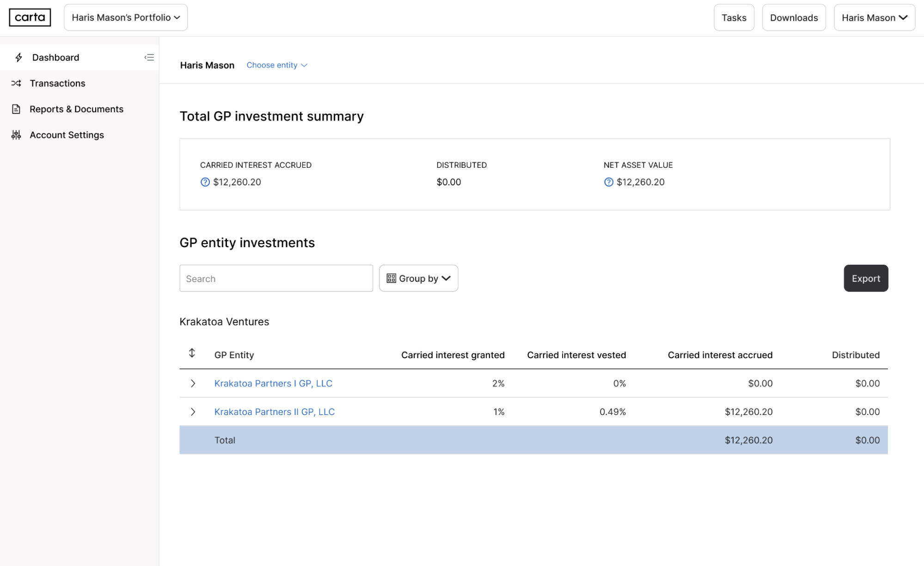Click the Export button
924x566 pixels.
[x=865, y=278]
